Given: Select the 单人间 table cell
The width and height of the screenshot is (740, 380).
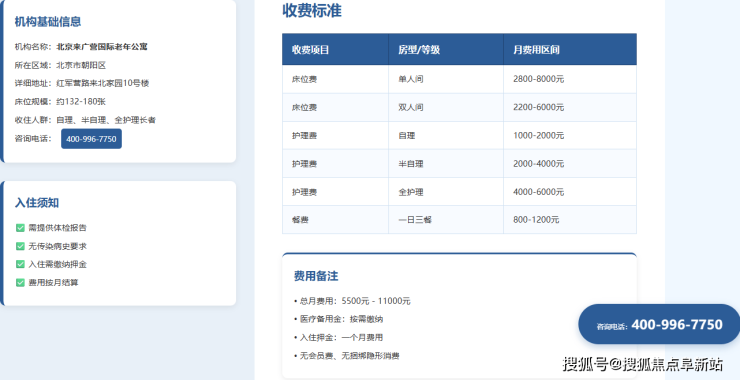Looking at the screenshot, I should point(446,79).
